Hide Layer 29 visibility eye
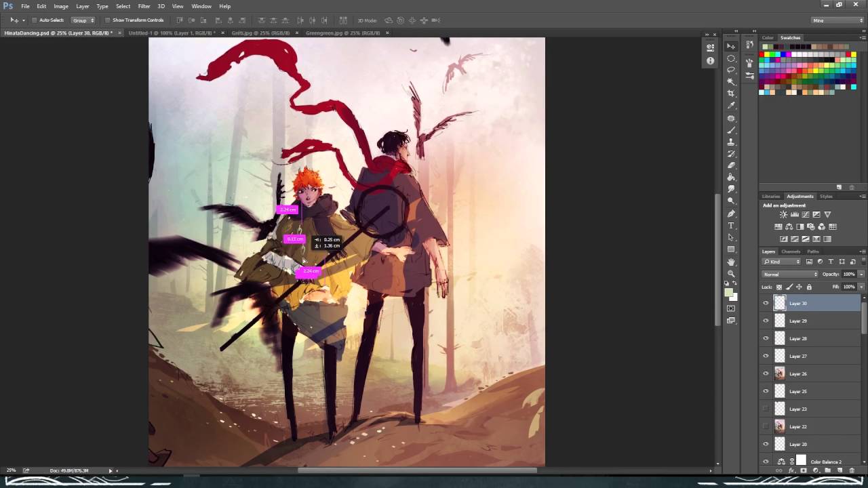This screenshot has width=868, height=488. tap(766, 321)
